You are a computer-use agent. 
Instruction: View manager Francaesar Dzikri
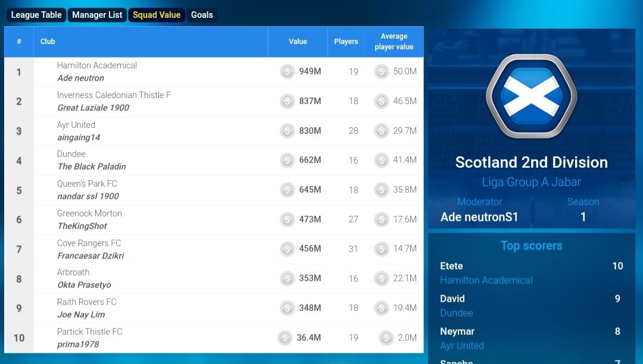tap(90, 256)
